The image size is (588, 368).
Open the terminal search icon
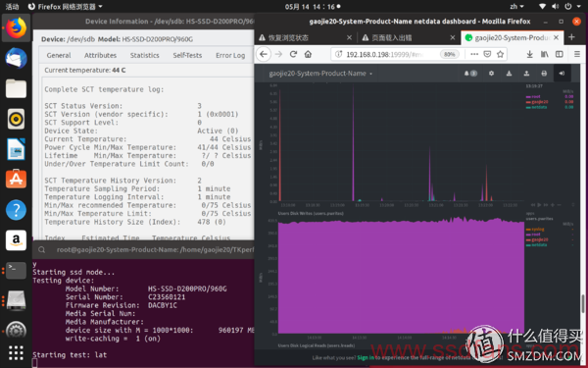(41, 249)
